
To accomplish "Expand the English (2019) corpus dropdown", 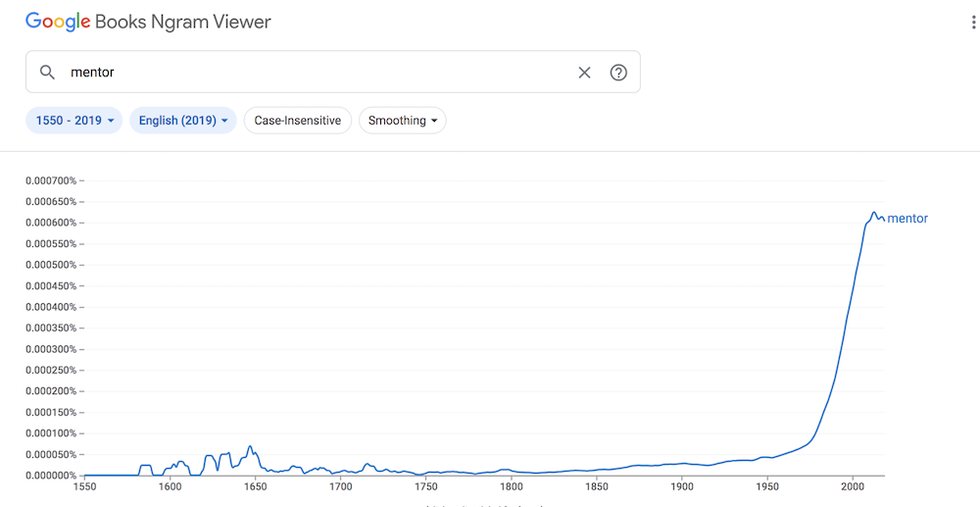I will pyautogui.click(x=183, y=121).
